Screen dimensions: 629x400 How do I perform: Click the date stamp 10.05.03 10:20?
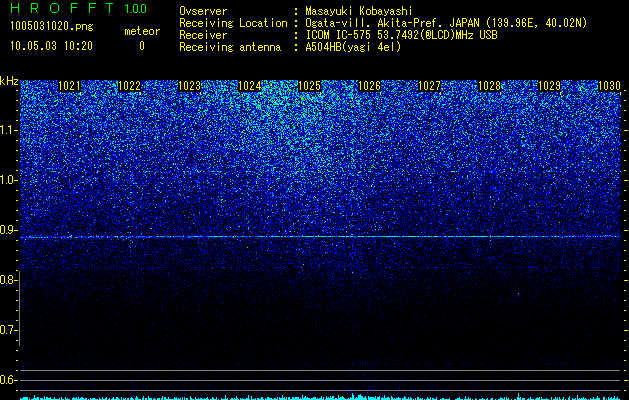pos(51,46)
